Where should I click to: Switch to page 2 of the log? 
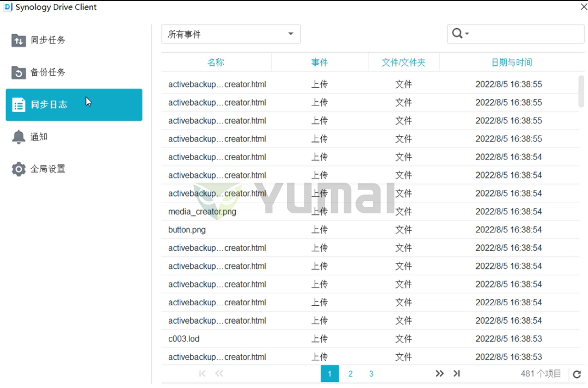[x=350, y=374]
